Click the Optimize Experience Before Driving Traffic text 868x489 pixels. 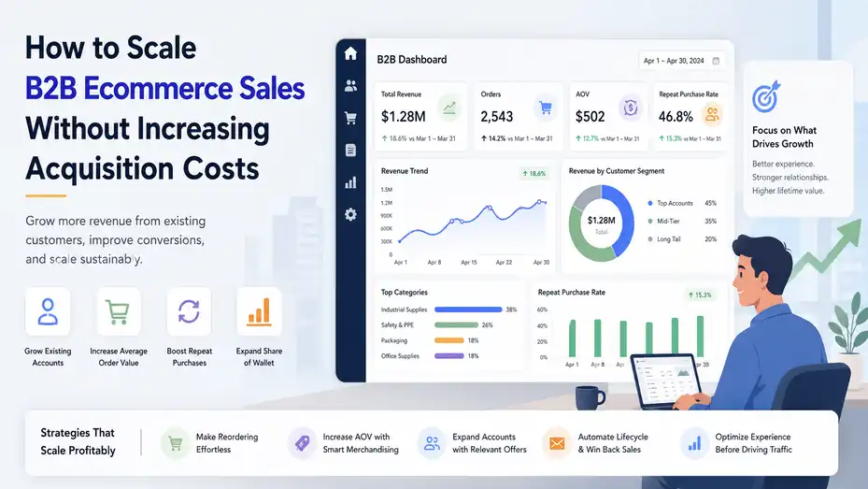(x=753, y=443)
